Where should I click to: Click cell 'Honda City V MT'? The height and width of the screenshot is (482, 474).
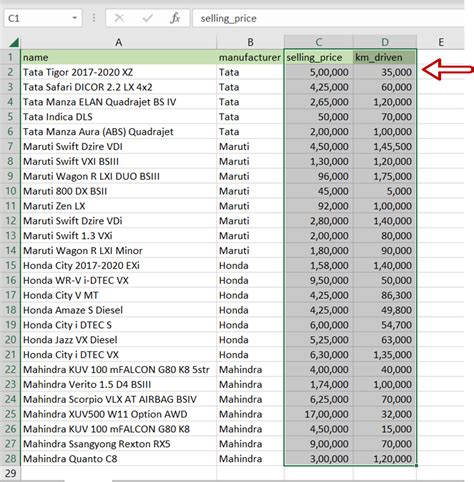click(x=119, y=295)
